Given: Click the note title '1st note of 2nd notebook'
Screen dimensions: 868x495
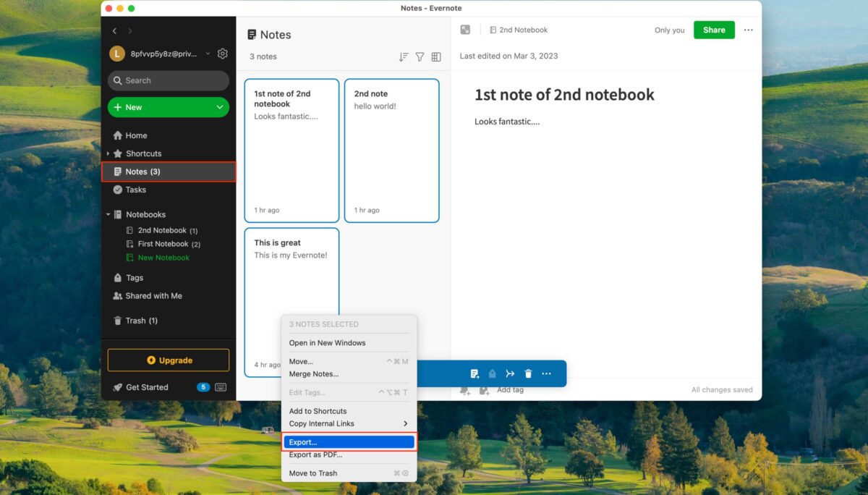Looking at the screenshot, I should coord(564,94).
